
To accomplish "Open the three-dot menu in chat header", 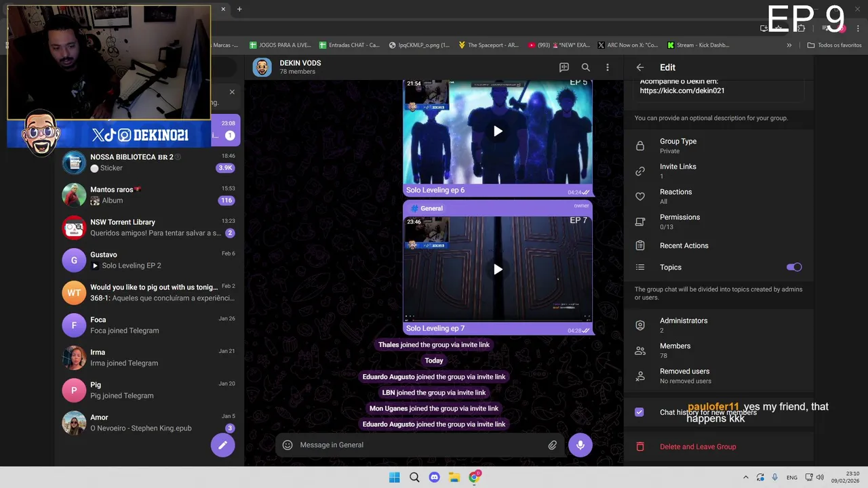I will click(x=608, y=67).
